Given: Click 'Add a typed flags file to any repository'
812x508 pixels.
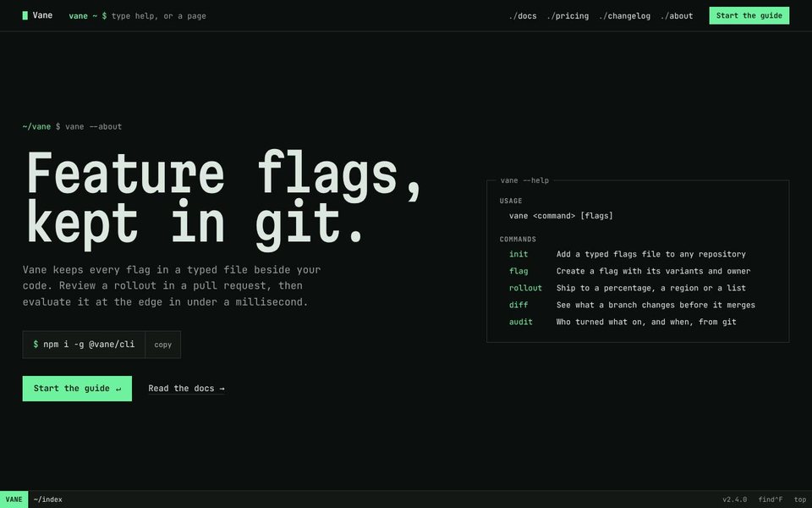Looking at the screenshot, I should tap(651, 254).
